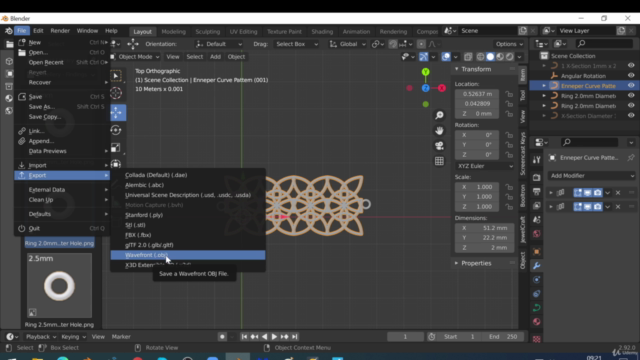Toggle X-ray display in viewport header
Viewport: 640px width, 360px height.
468,57
